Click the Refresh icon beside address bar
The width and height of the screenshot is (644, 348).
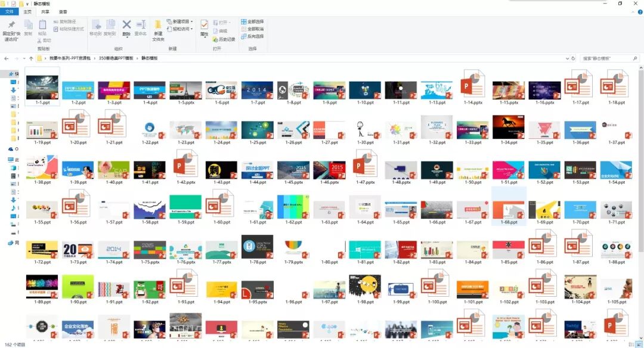pos(574,58)
